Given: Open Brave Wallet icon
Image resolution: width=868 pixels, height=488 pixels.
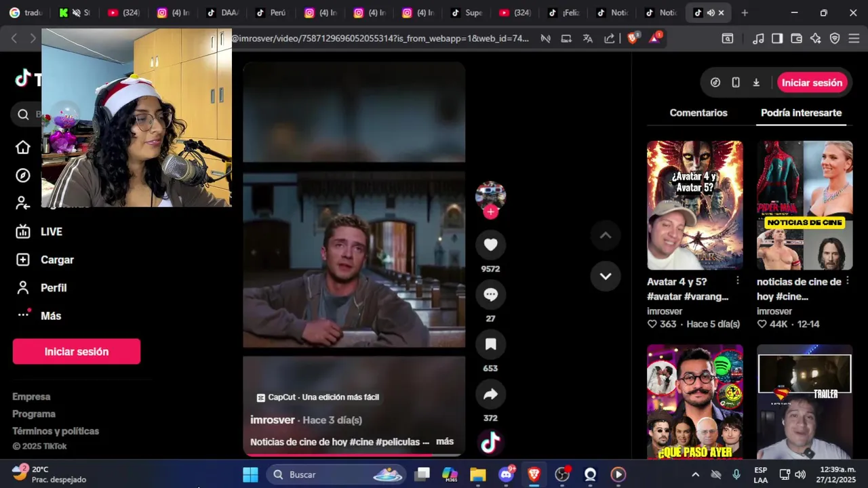Looking at the screenshot, I should tap(796, 39).
